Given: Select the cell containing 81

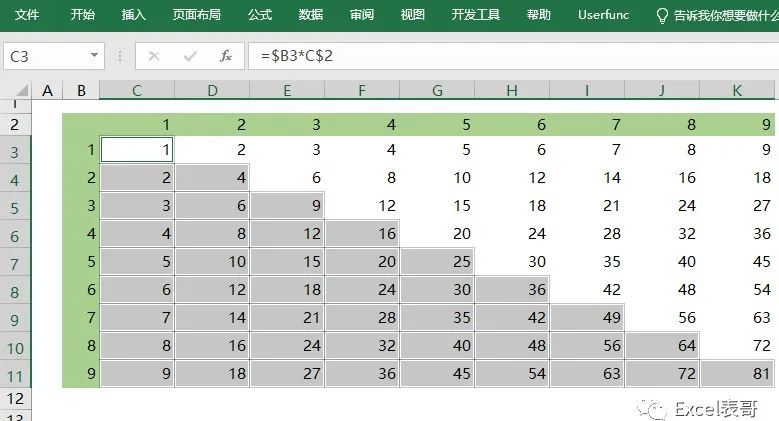Looking at the screenshot, I should click(737, 373).
